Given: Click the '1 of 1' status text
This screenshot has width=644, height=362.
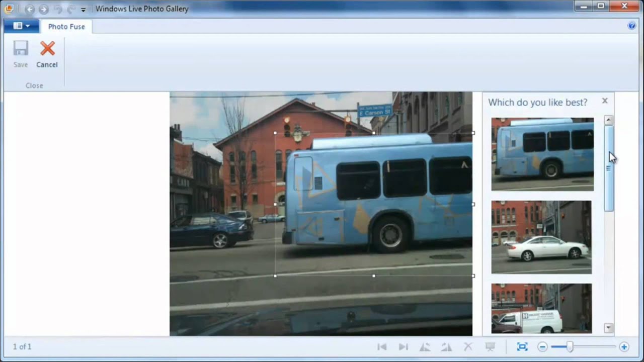Looking at the screenshot, I should [x=22, y=346].
